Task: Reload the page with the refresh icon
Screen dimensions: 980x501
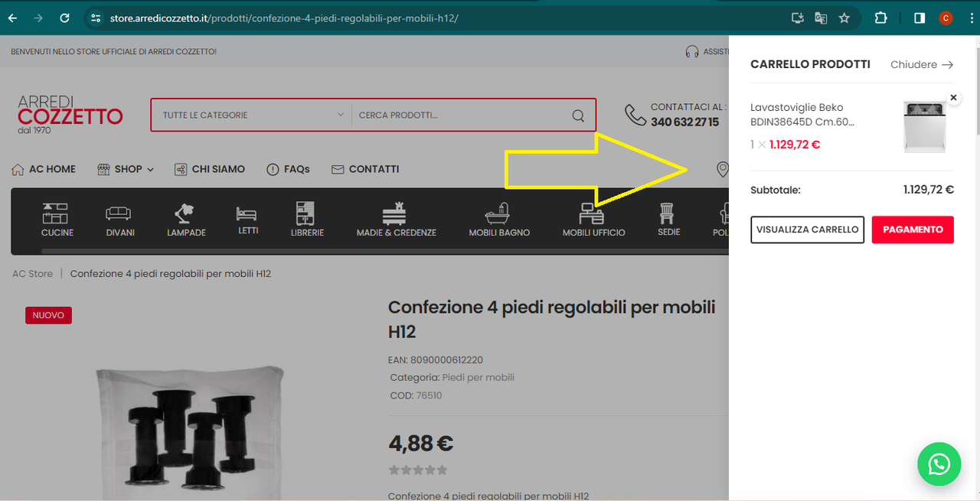Action: [65, 18]
